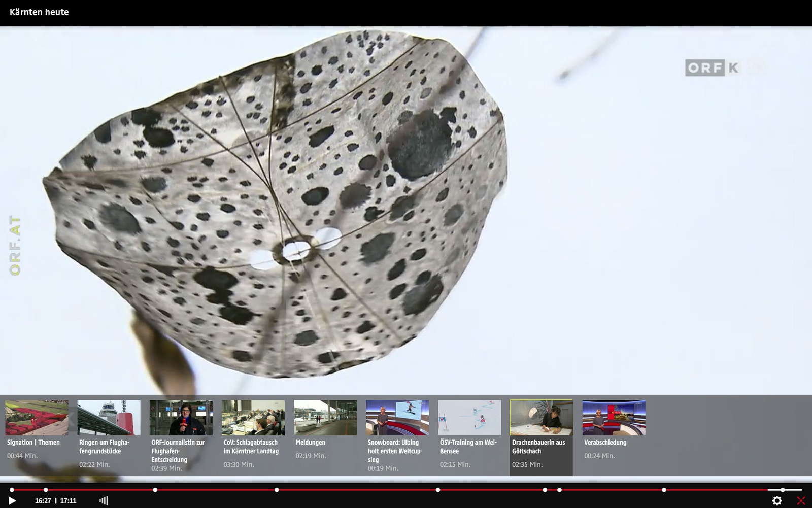Click the first chapter marker on timeline
Screen dimensions: 812x508
(12, 490)
